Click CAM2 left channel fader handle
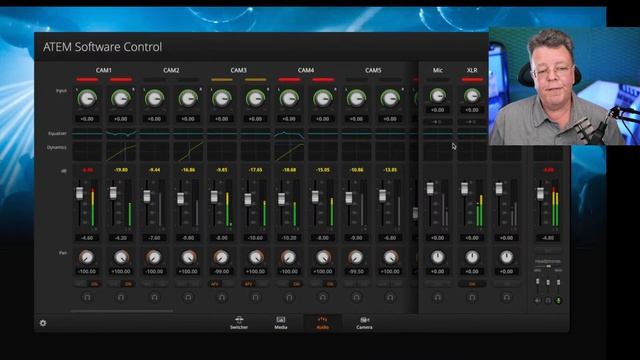Screen dimensions: 640x360 pyautogui.click(x=147, y=196)
